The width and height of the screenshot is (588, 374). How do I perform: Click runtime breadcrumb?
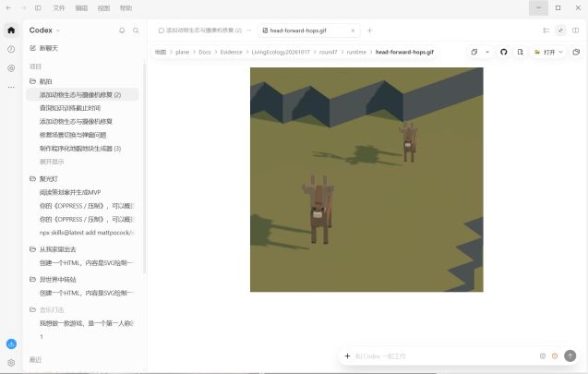click(x=356, y=52)
